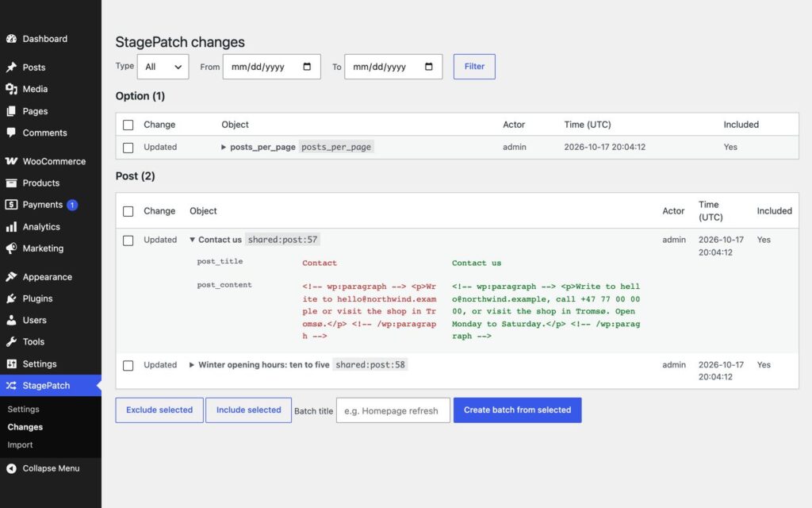Click the Post (2) section heading
This screenshot has width=812, height=508.
pos(135,175)
